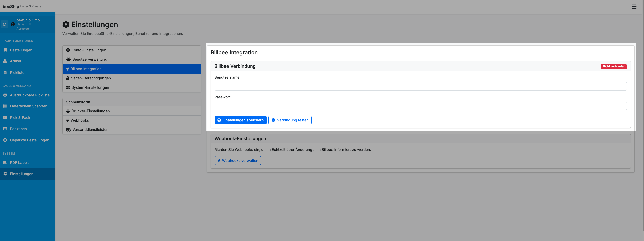Click the Webhooks verwalten button
The height and width of the screenshot is (241, 644).
click(x=238, y=161)
